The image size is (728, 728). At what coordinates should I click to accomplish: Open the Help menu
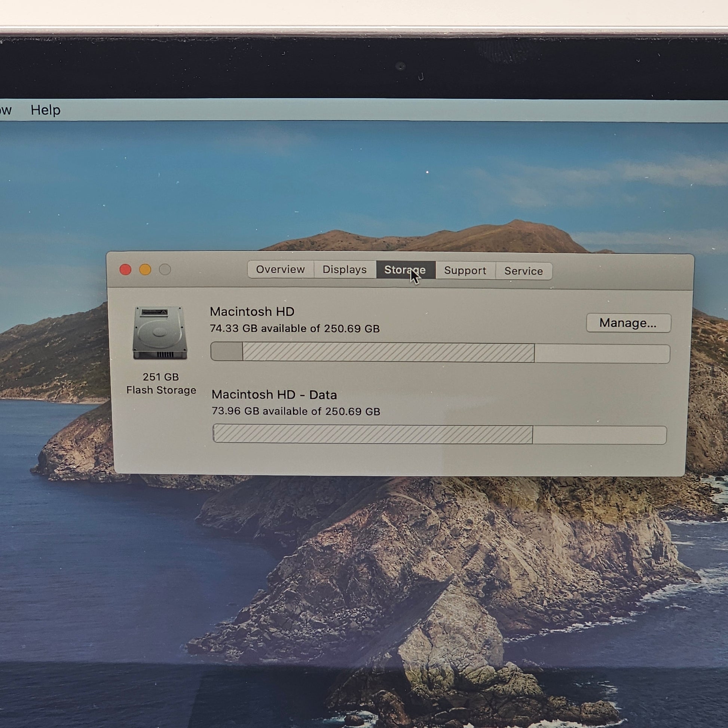coord(45,110)
